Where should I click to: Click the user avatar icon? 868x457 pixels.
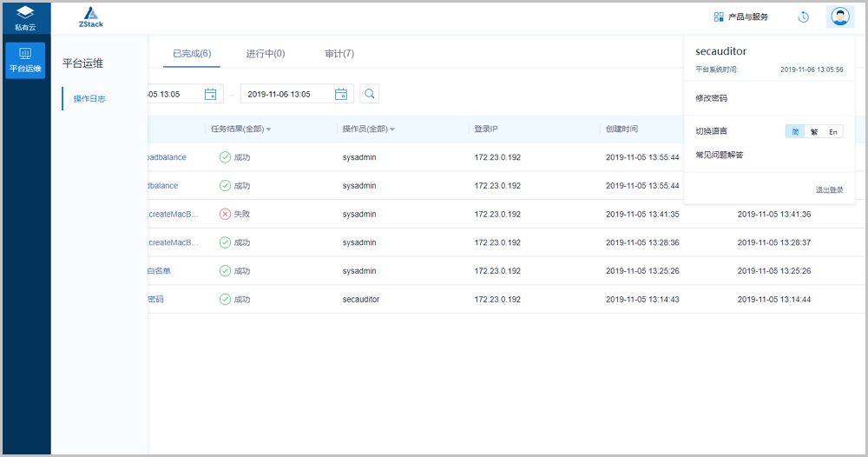(x=839, y=17)
